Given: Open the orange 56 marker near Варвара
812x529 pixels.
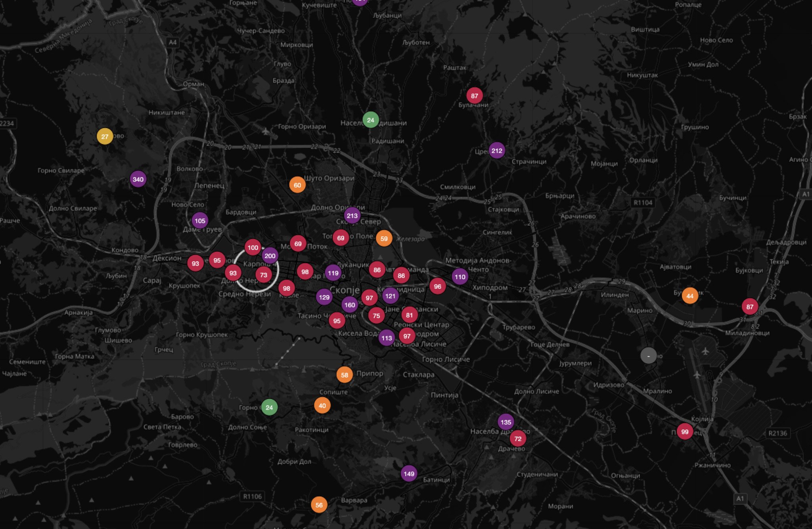Looking at the screenshot, I should [319, 505].
